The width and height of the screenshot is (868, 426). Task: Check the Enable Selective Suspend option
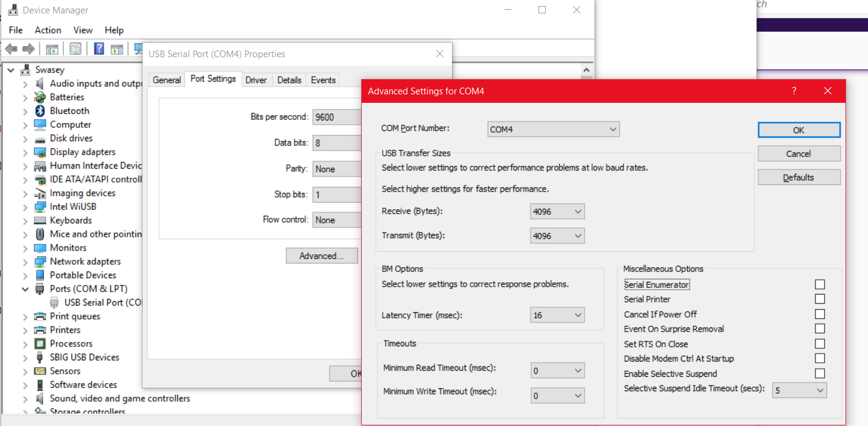[x=820, y=374]
